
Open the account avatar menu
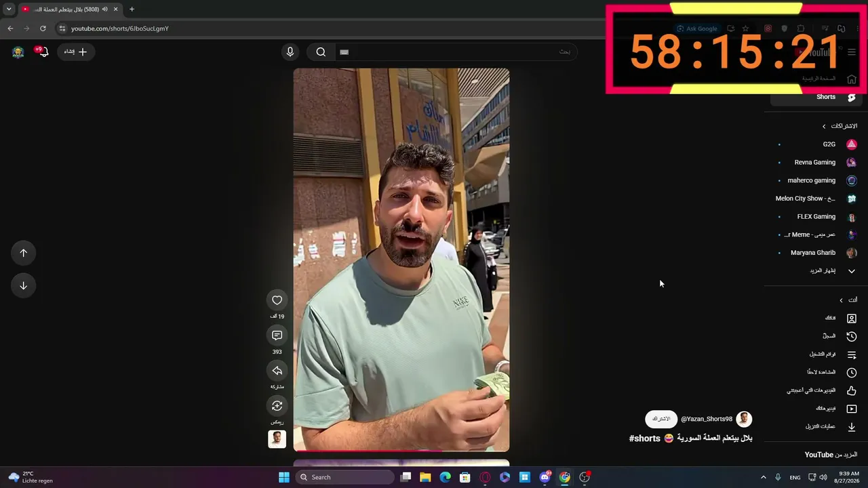click(x=18, y=52)
